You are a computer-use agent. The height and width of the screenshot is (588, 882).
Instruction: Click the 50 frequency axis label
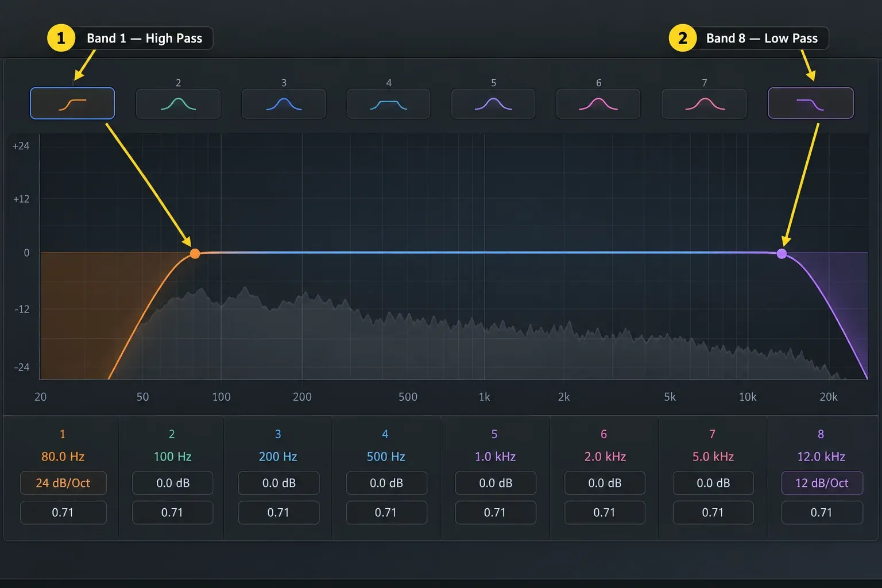[142, 397]
